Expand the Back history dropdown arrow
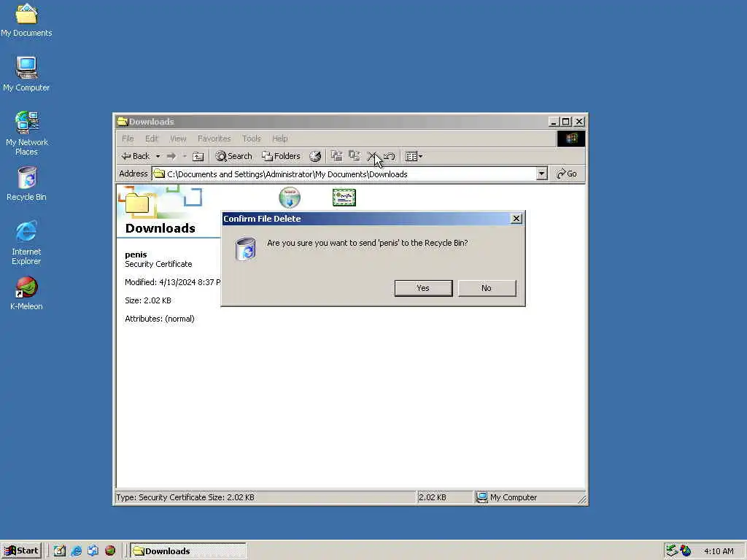 click(x=158, y=156)
